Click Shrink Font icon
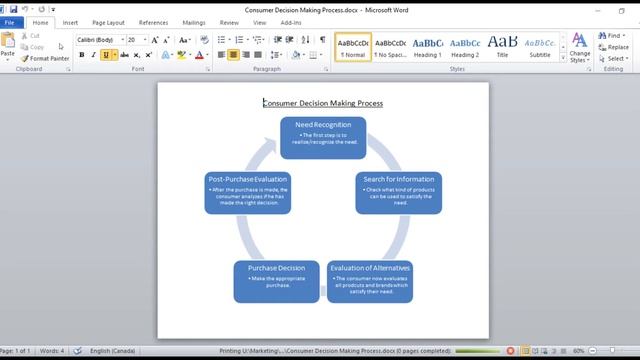This screenshot has width=640, height=360. [x=166, y=40]
